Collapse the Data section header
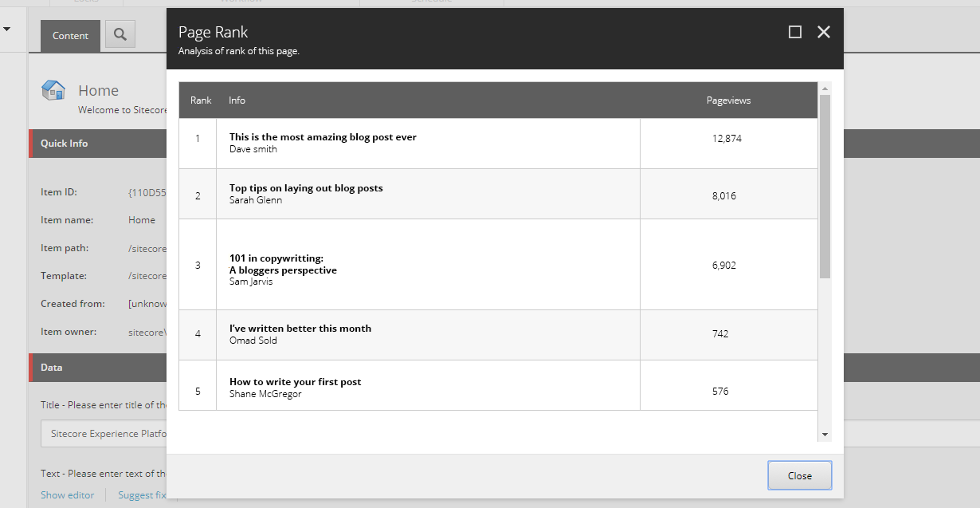This screenshot has height=508, width=980. pyautogui.click(x=97, y=368)
